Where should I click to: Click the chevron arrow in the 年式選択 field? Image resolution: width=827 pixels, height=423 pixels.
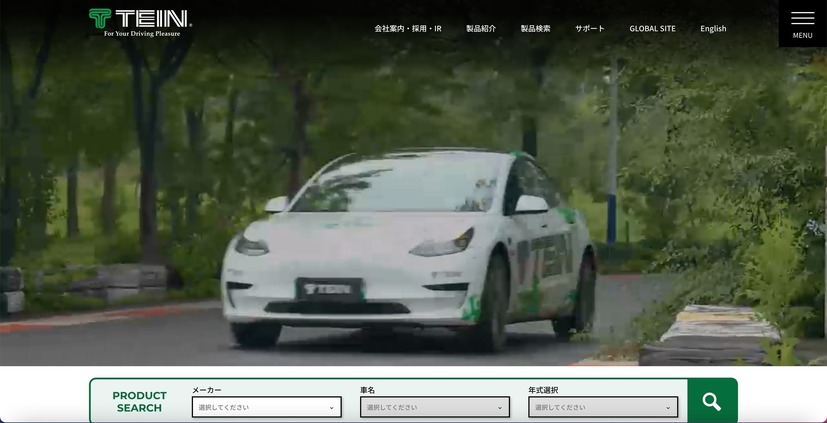pyautogui.click(x=667, y=408)
